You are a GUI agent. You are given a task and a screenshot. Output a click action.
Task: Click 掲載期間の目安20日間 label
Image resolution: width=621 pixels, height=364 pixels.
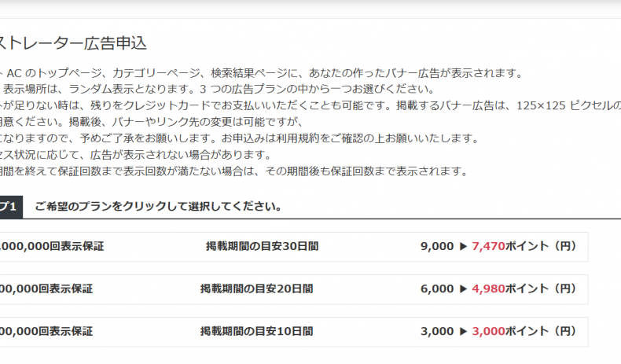coord(256,289)
